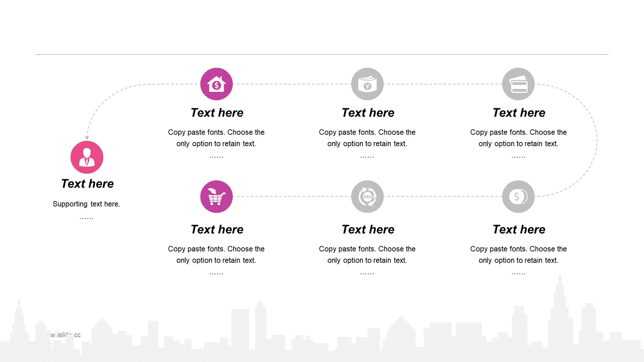This screenshot has height=362, width=644.
Task: Click the house with dollar sign icon
Action: [216, 84]
